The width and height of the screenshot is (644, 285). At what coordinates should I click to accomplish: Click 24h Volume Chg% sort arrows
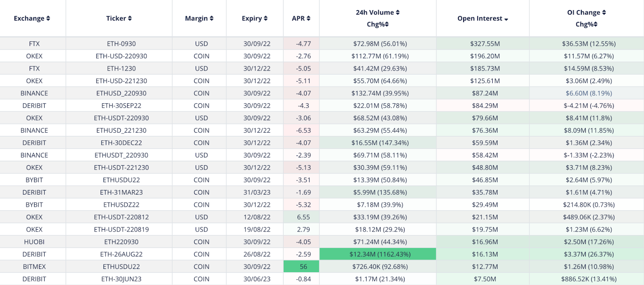click(387, 25)
